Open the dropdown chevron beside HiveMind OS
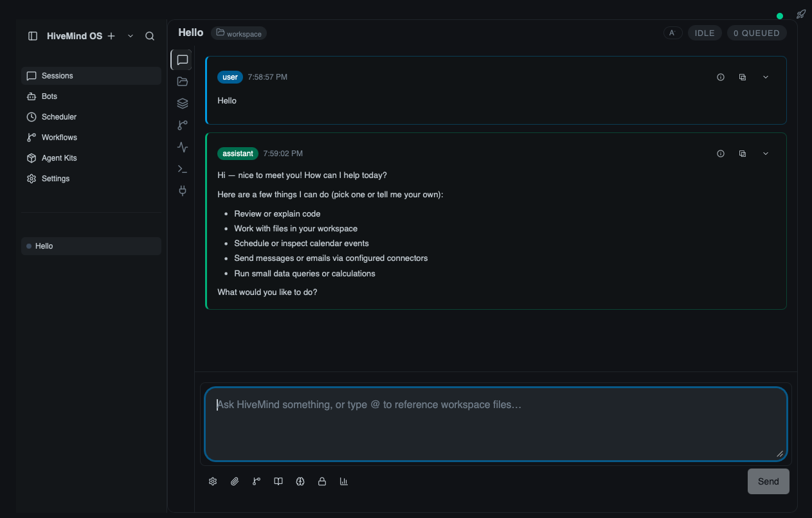 tap(131, 36)
